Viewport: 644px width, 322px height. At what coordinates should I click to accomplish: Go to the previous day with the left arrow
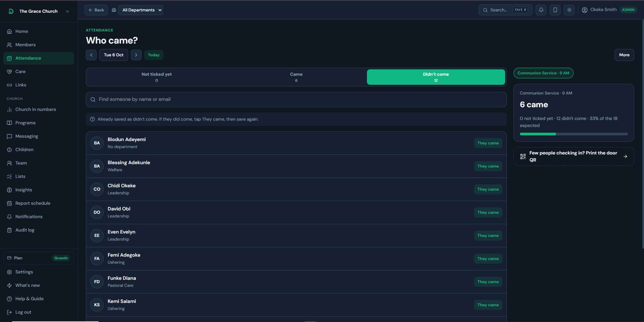coord(91,55)
